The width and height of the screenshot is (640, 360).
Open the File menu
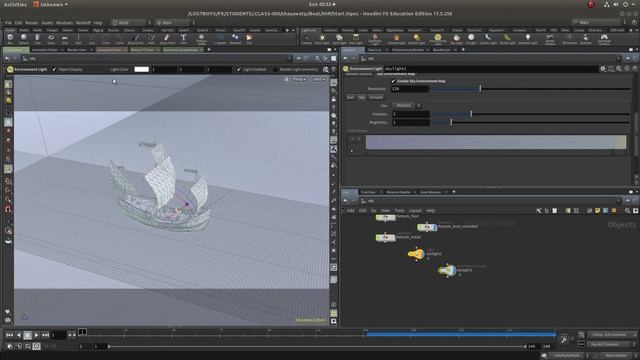point(8,23)
